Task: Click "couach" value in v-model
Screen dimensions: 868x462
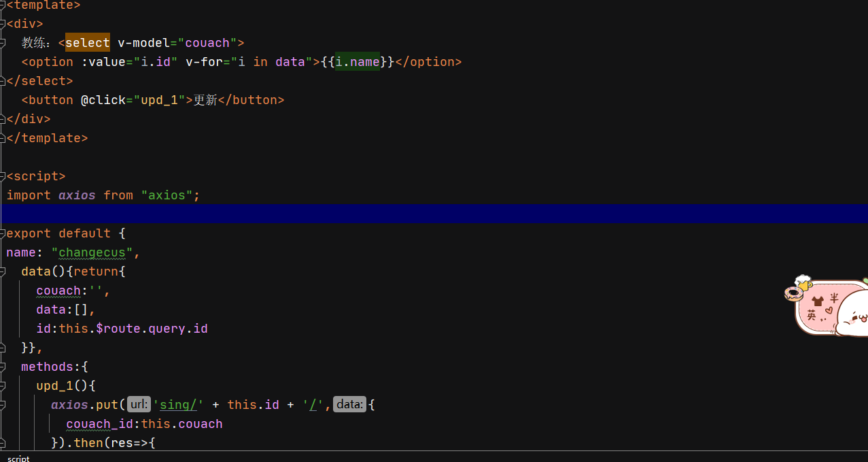Action: [207, 43]
